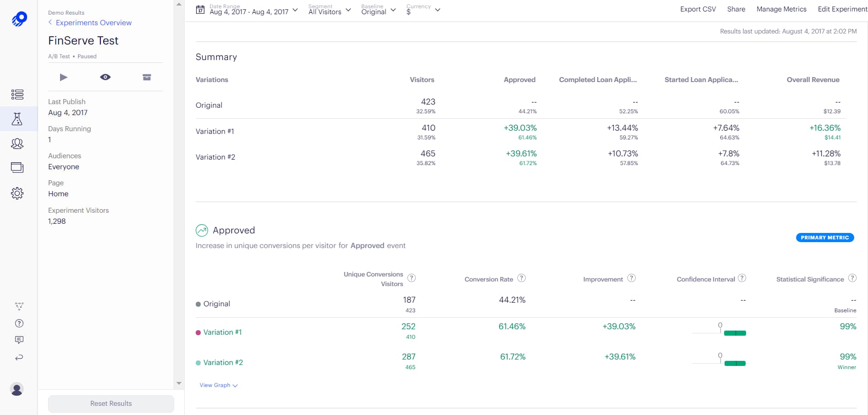Click the Reset Results button
The width and height of the screenshot is (868, 415).
tap(110, 404)
